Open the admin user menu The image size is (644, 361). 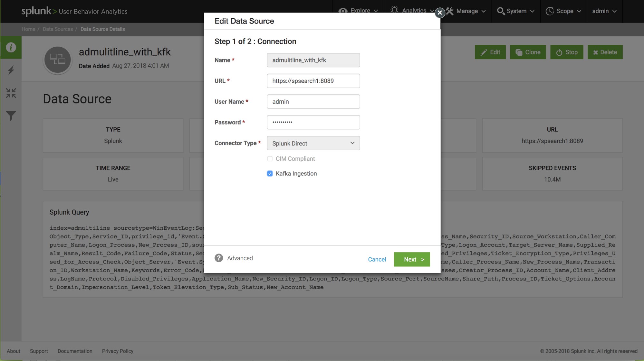[x=604, y=11]
